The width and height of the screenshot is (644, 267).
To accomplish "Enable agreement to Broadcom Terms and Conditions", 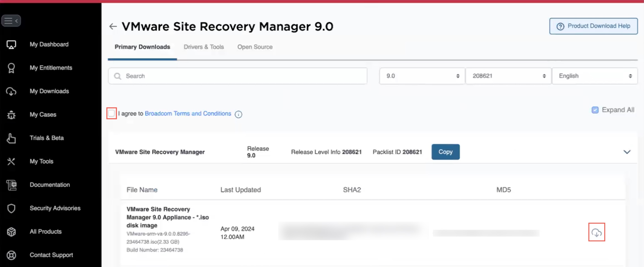I will click(112, 113).
